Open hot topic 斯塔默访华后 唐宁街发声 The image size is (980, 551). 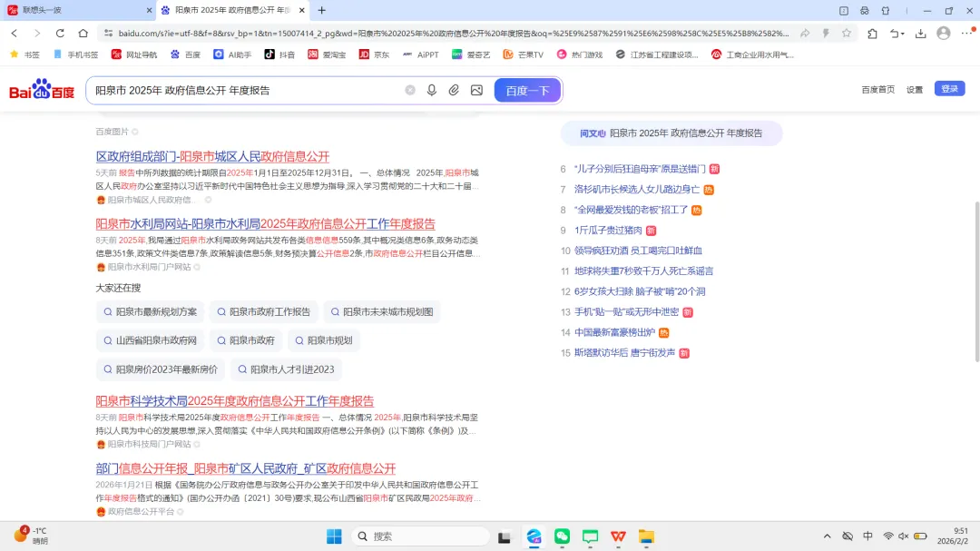click(624, 353)
